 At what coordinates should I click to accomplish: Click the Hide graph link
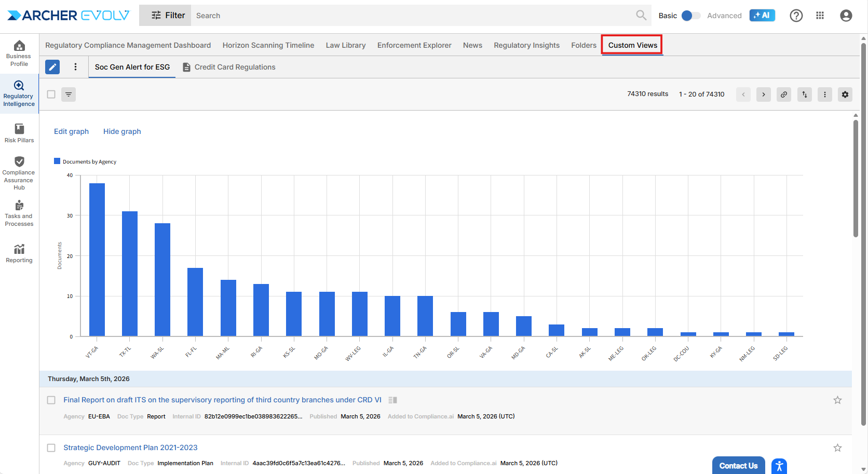122,131
